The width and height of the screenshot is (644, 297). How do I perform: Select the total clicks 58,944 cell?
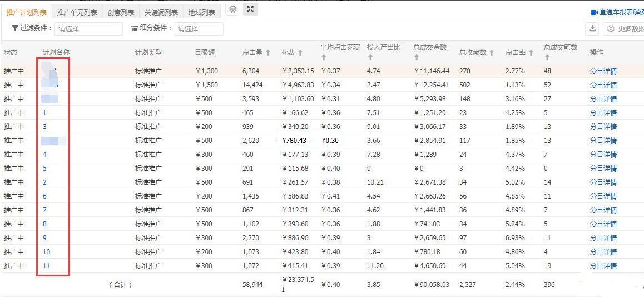[x=252, y=284]
